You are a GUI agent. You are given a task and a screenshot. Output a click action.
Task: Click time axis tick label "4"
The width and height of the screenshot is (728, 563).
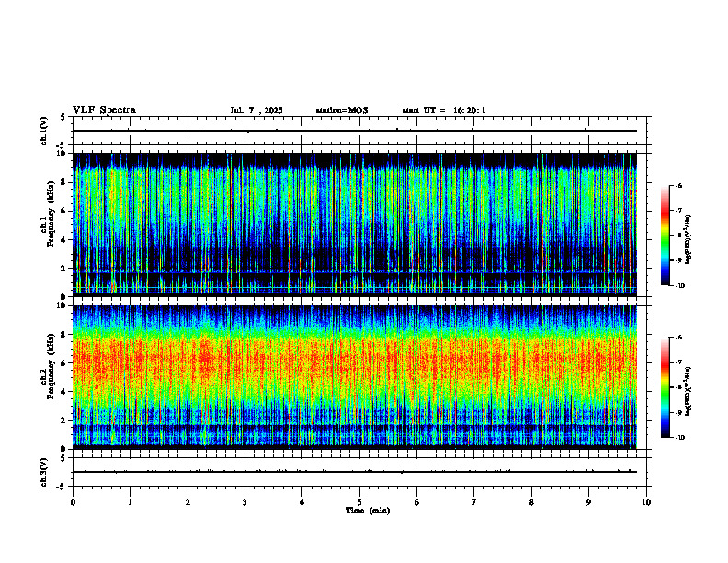(301, 502)
